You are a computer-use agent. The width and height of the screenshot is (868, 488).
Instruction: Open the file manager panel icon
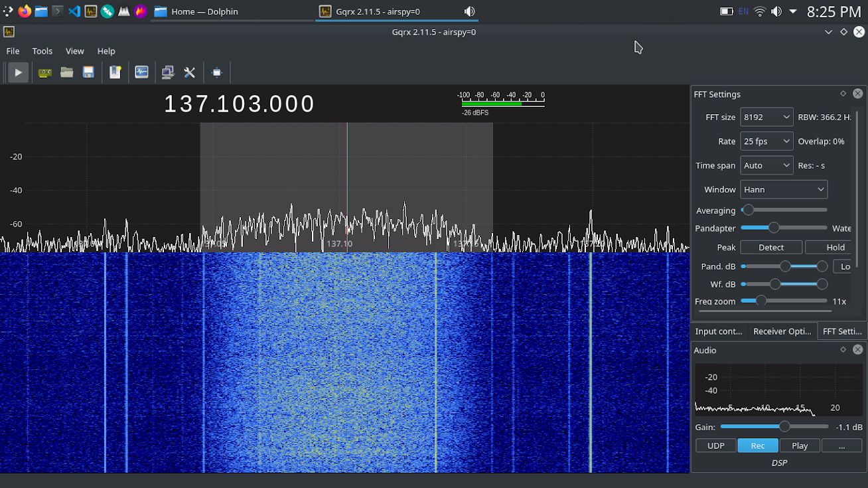(x=41, y=11)
